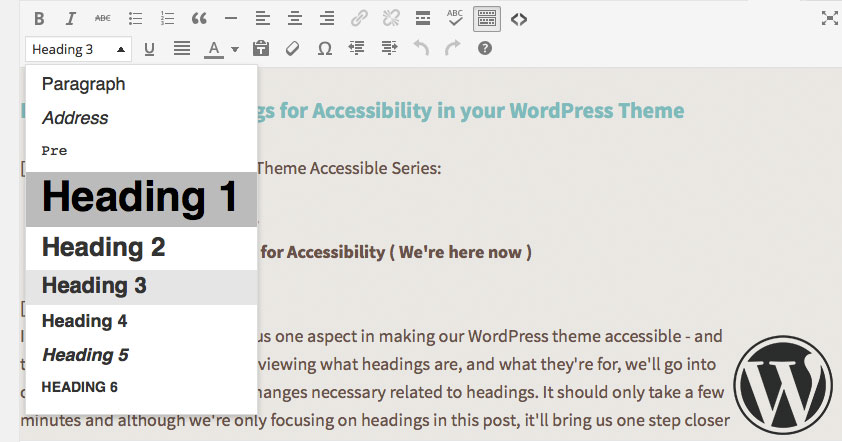
Task: Run the ABC spellcheck tool
Action: point(455,18)
